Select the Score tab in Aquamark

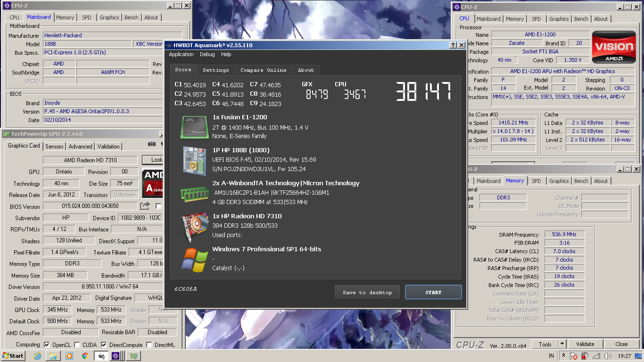[x=183, y=69]
